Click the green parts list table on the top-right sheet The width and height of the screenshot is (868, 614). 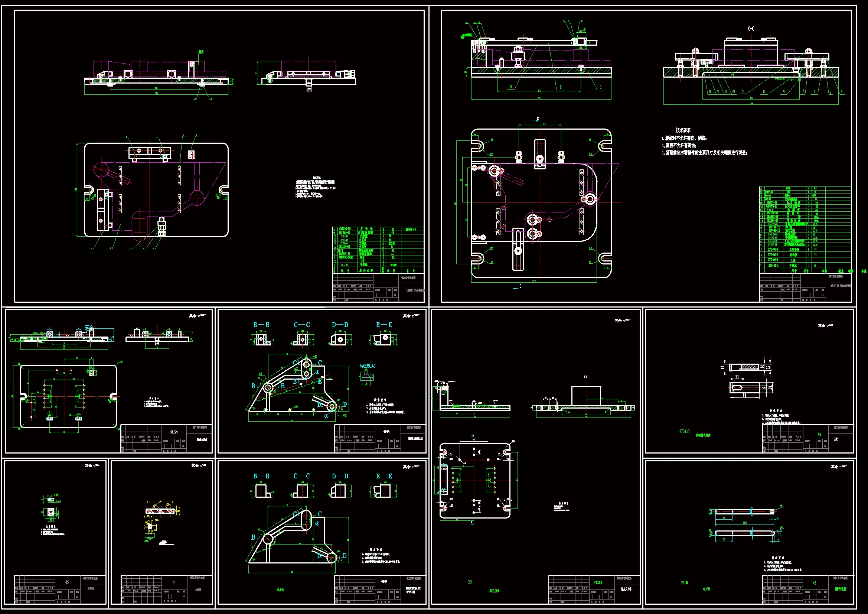(x=805, y=227)
